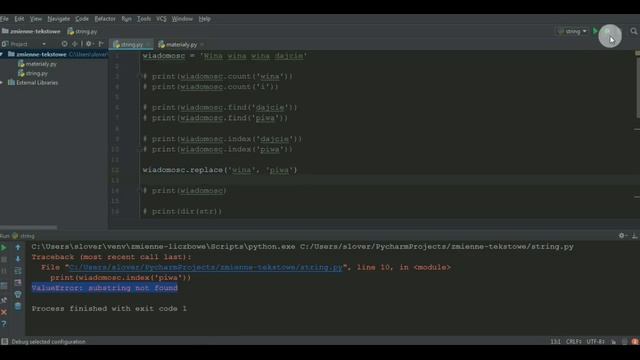640x360 pixels.
Task: Click the pause output icon in Run panel
Action: coord(4,271)
